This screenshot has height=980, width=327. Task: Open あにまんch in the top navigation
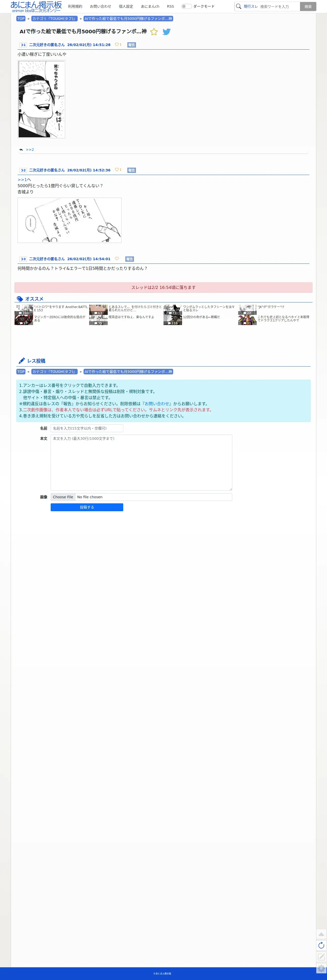[150, 6]
